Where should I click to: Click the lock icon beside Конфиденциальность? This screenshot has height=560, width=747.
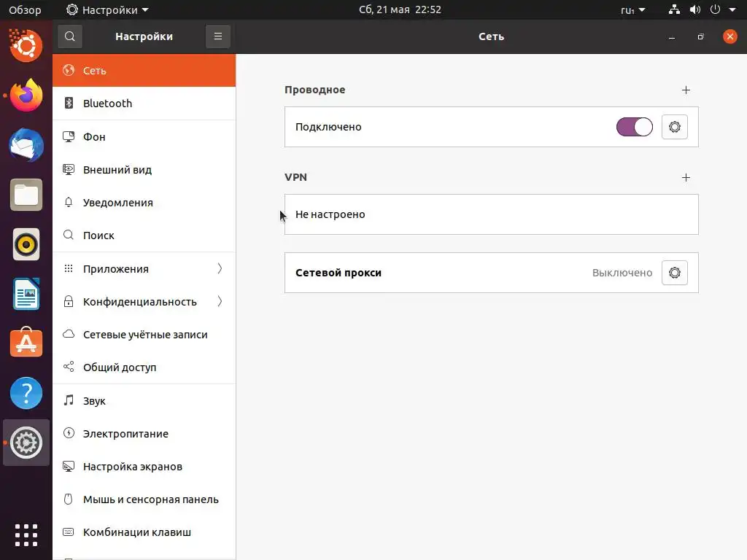(69, 301)
